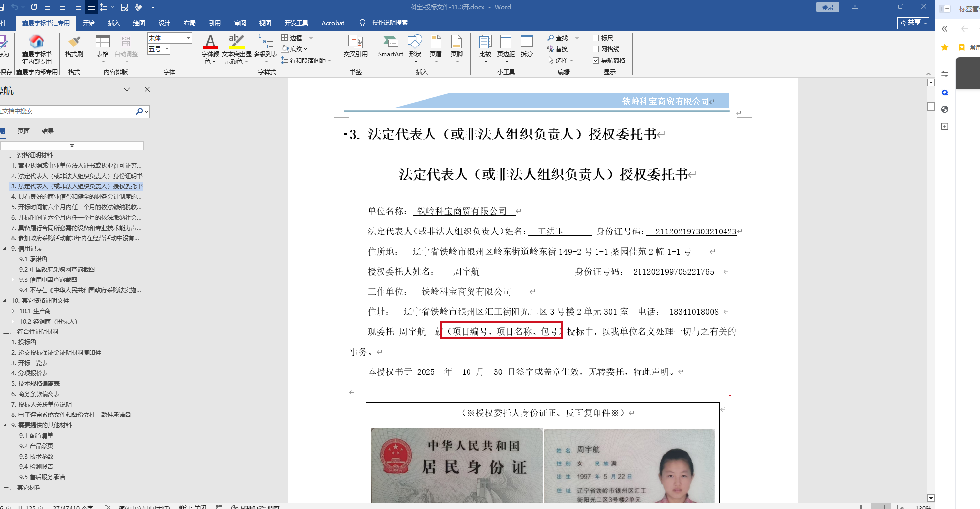This screenshot has height=509, width=980.
Task: Click the yellow star favorites icon in side panel
Action: click(x=945, y=47)
